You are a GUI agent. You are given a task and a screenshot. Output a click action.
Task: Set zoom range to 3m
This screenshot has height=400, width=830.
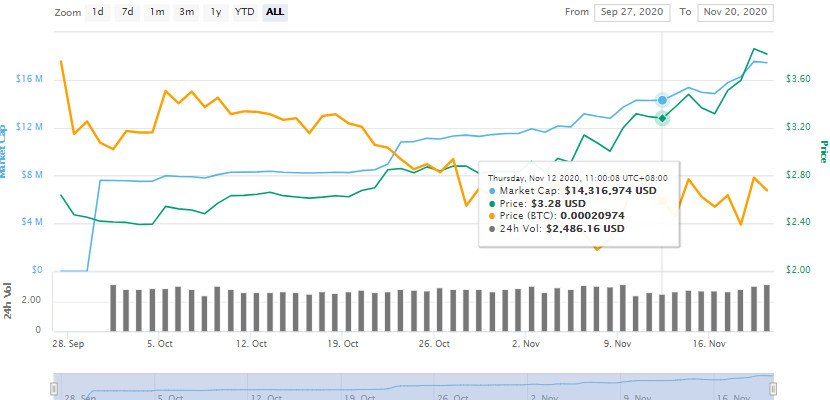tap(186, 12)
